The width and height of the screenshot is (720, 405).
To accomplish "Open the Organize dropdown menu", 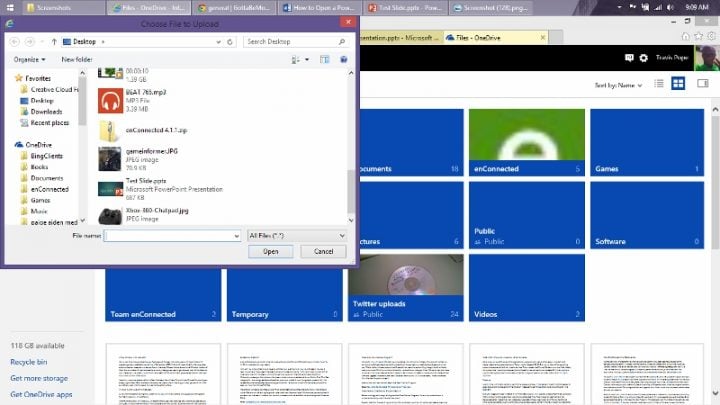I will click(x=29, y=60).
